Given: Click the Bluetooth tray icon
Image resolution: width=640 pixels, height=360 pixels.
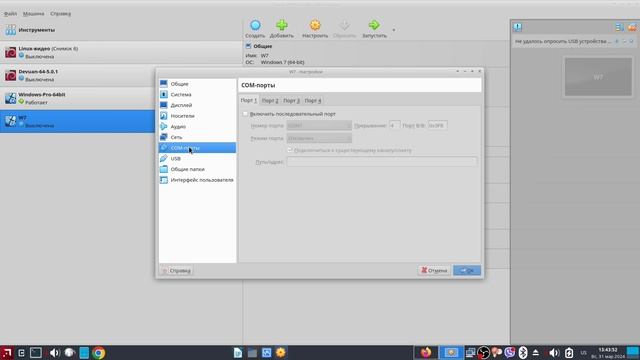Looking at the screenshot, I should [x=523, y=352].
